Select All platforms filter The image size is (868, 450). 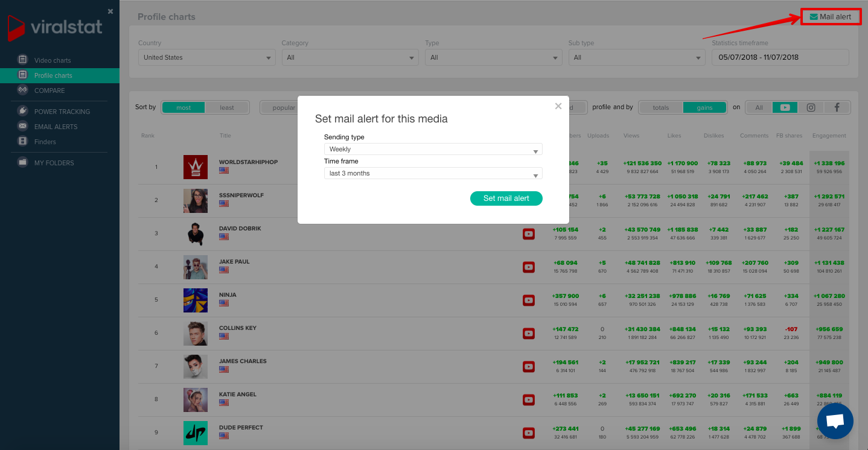tap(759, 107)
